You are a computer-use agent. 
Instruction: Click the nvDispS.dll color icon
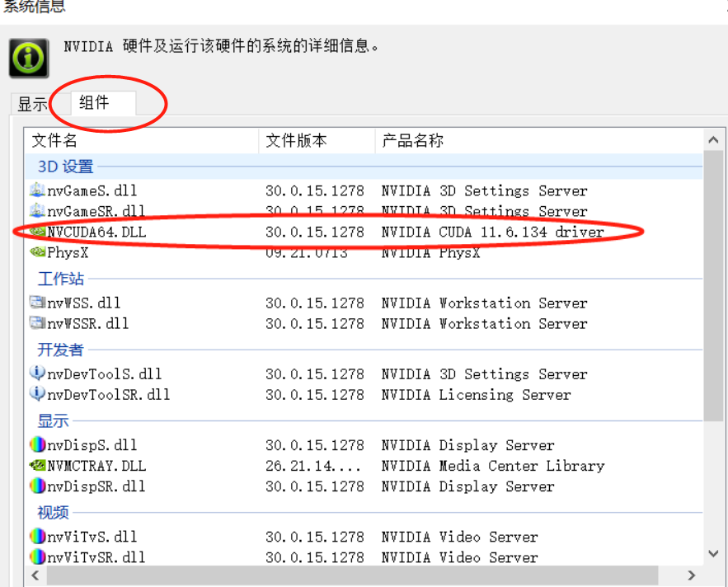point(37,444)
